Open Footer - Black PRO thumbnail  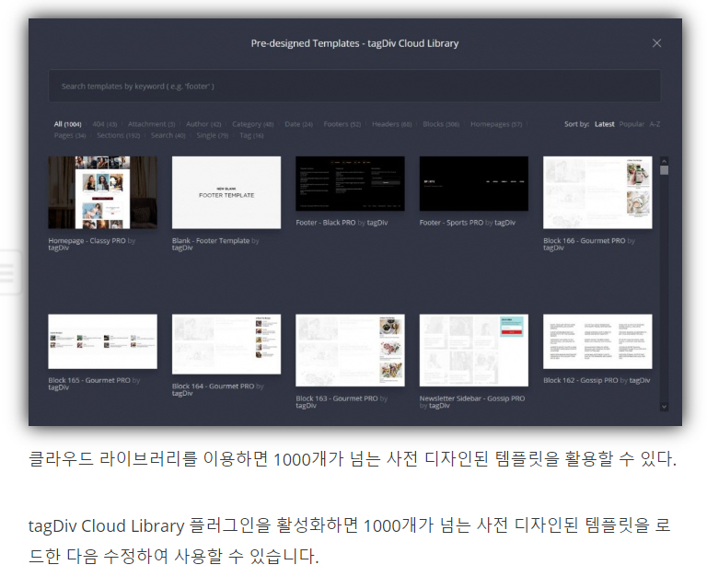click(x=350, y=183)
